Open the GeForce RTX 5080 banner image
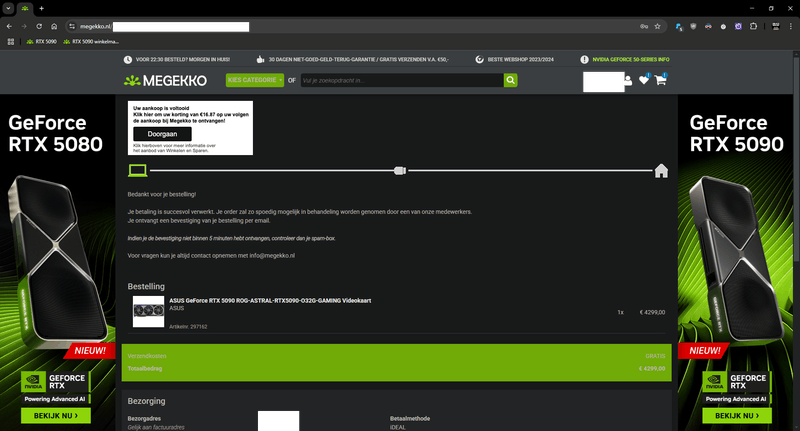 coord(58,263)
